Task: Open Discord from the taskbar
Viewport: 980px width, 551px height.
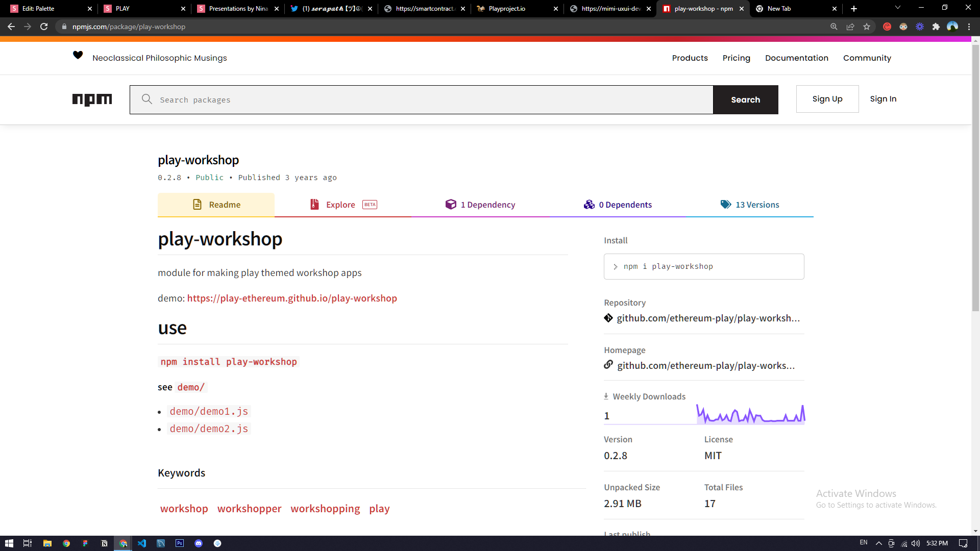Action: [199, 543]
